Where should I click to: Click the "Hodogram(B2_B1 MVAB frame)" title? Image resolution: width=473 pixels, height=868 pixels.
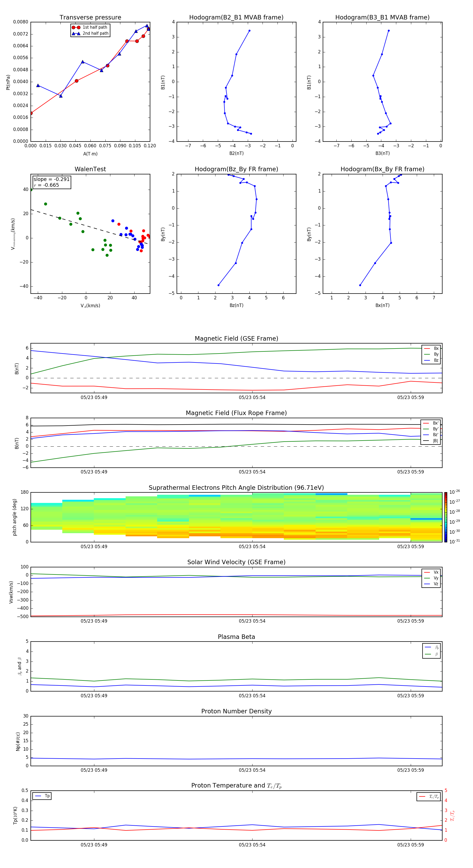pos(236,18)
